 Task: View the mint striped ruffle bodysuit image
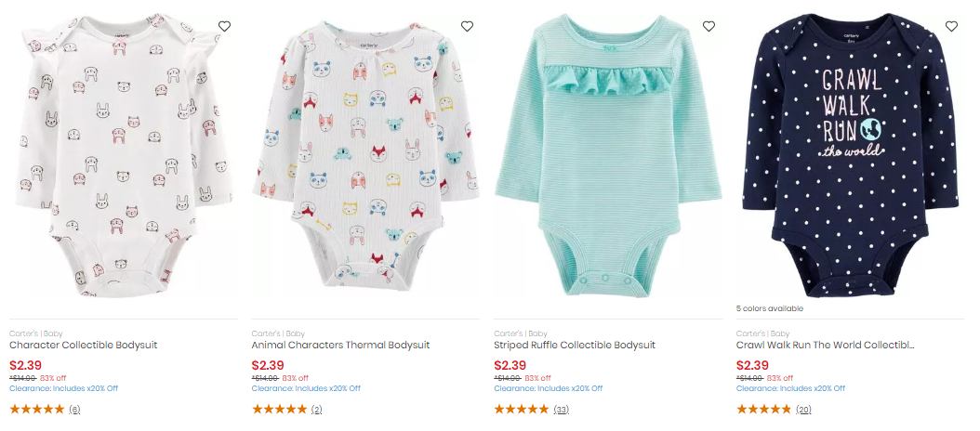point(608,154)
